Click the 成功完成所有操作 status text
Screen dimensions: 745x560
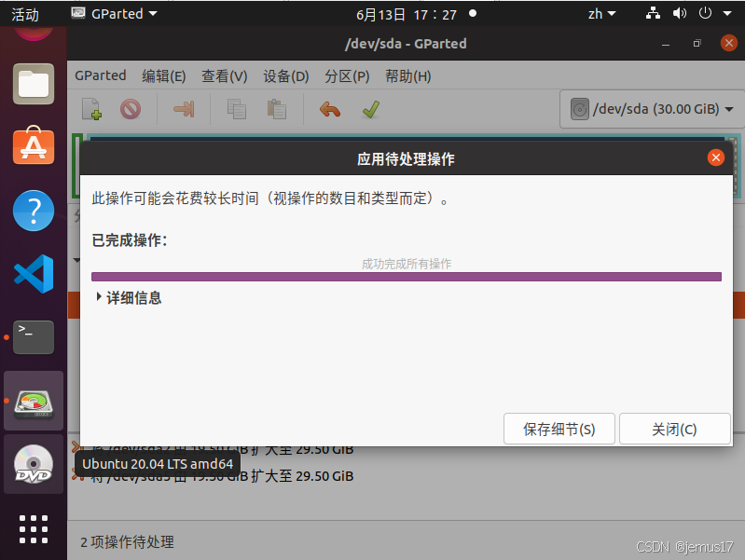407,264
